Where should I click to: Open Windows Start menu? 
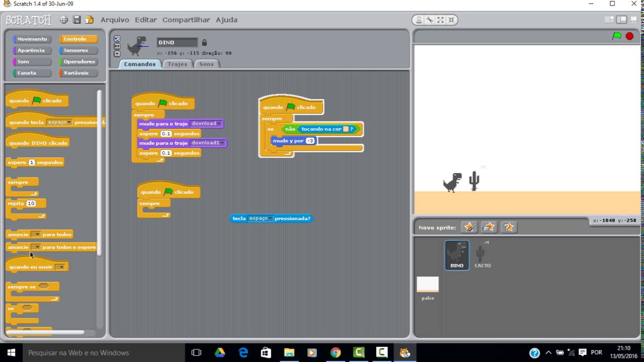(x=11, y=352)
